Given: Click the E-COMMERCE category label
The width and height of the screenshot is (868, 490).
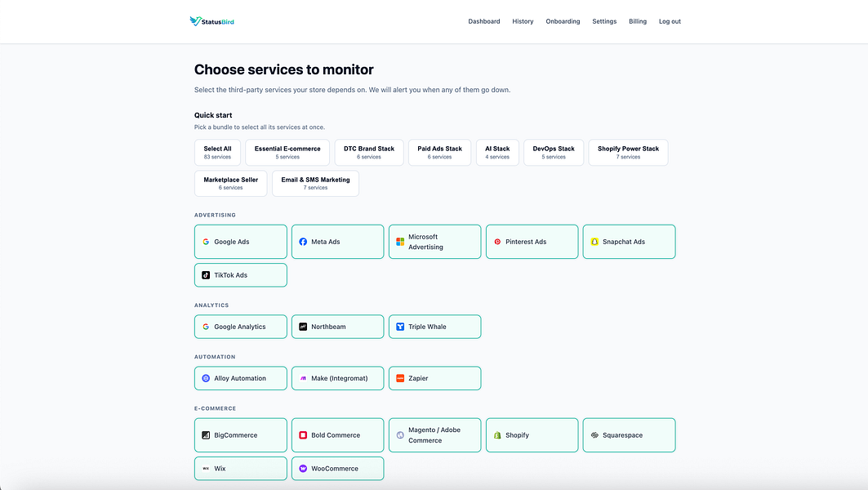Looking at the screenshot, I should click(216, 408).
